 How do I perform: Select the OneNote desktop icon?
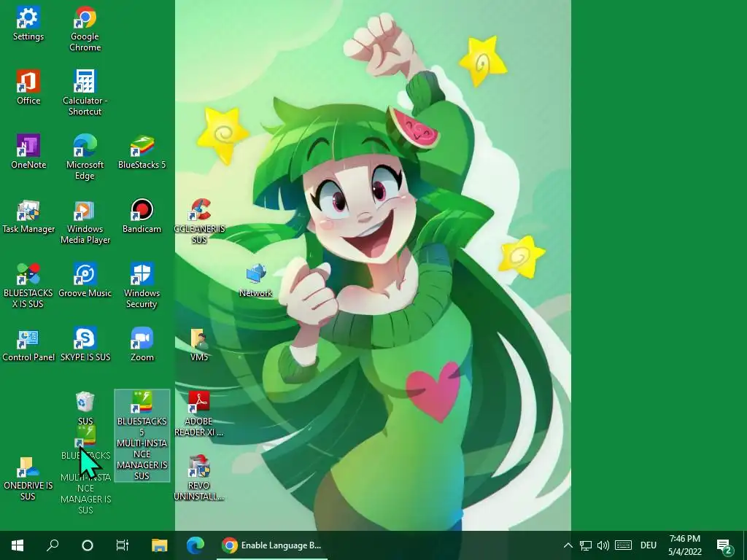pyautogui.click(x=28, y=152)
